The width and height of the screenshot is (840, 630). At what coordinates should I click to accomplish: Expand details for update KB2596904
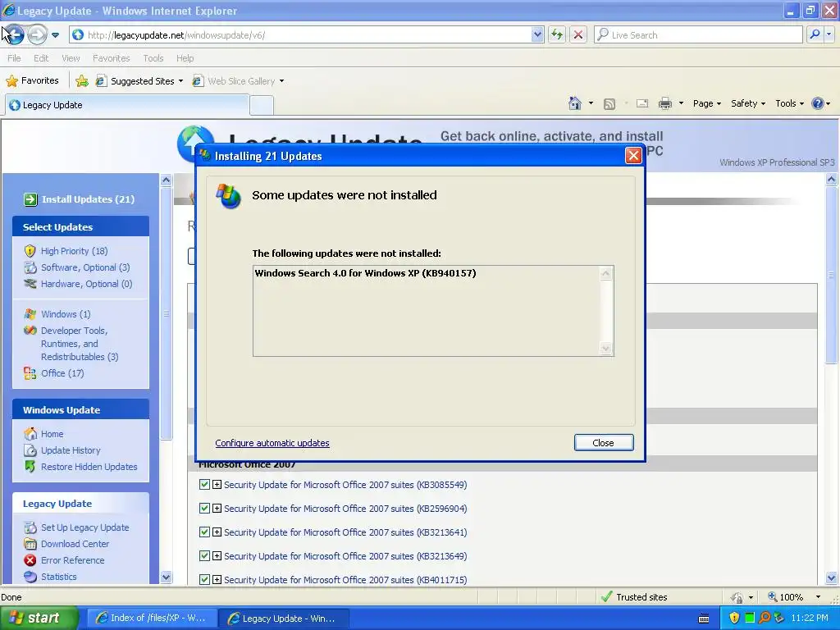click(x=217, y=508)
